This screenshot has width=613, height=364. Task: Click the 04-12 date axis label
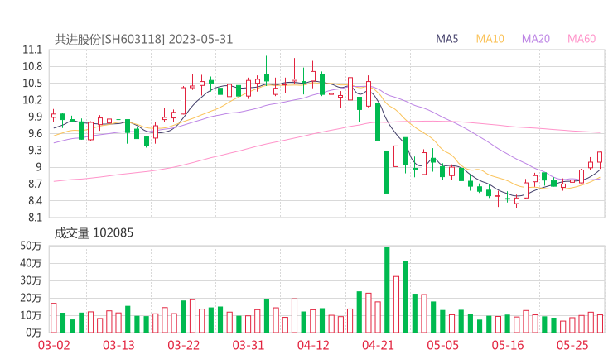point(313,345)
